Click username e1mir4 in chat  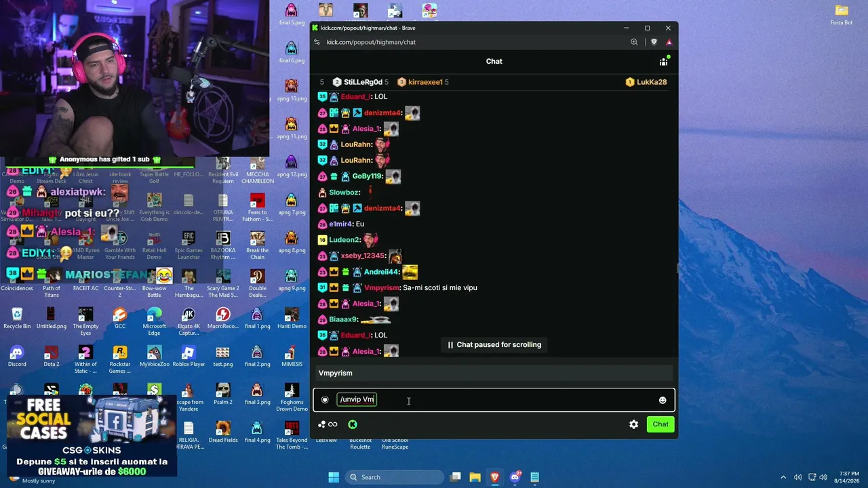(340, 224)
